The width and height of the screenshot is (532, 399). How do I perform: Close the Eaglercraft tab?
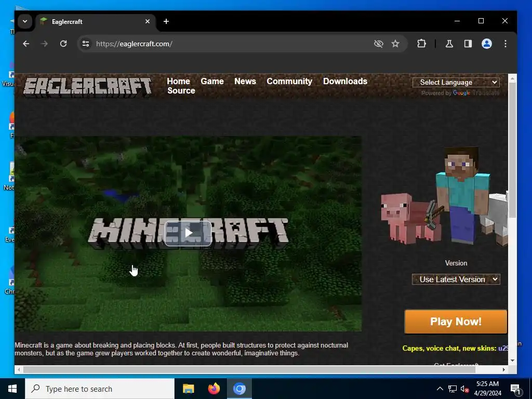point(147,21)
